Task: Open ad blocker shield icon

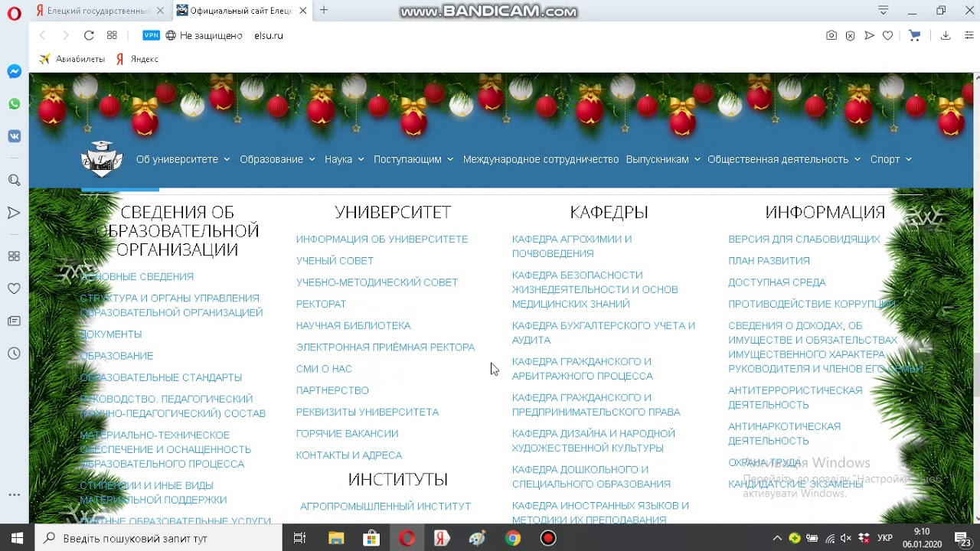Action: click(850, 35)
